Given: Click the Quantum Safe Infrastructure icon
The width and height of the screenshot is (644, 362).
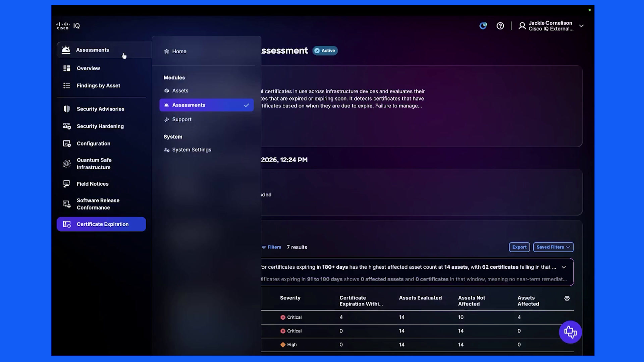Looking at the screenshot, I should [x=67, y=164].
